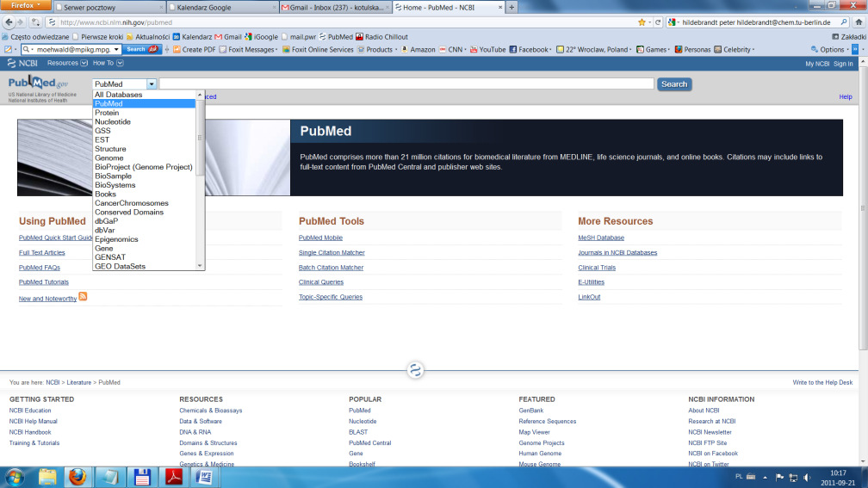Screen dimensions: 868x488
Task: Open the BLAST link in Popular footer
Action: tap(358, 432)
